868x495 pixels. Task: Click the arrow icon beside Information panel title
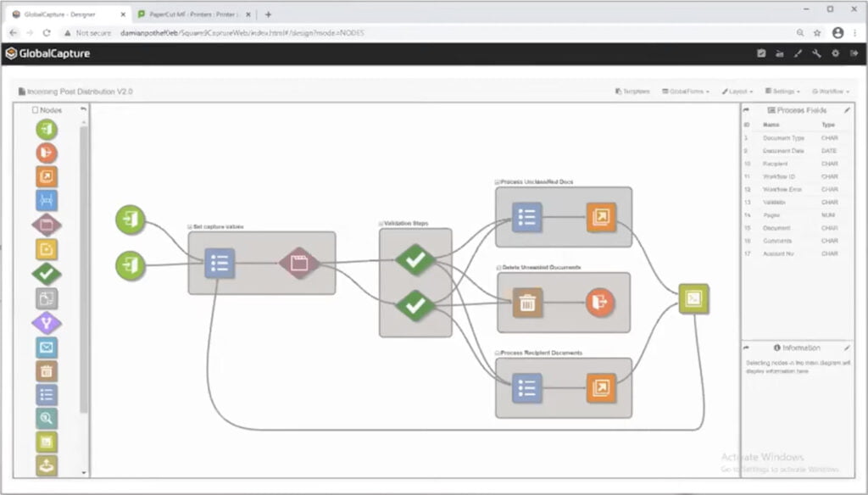point(746,348)
